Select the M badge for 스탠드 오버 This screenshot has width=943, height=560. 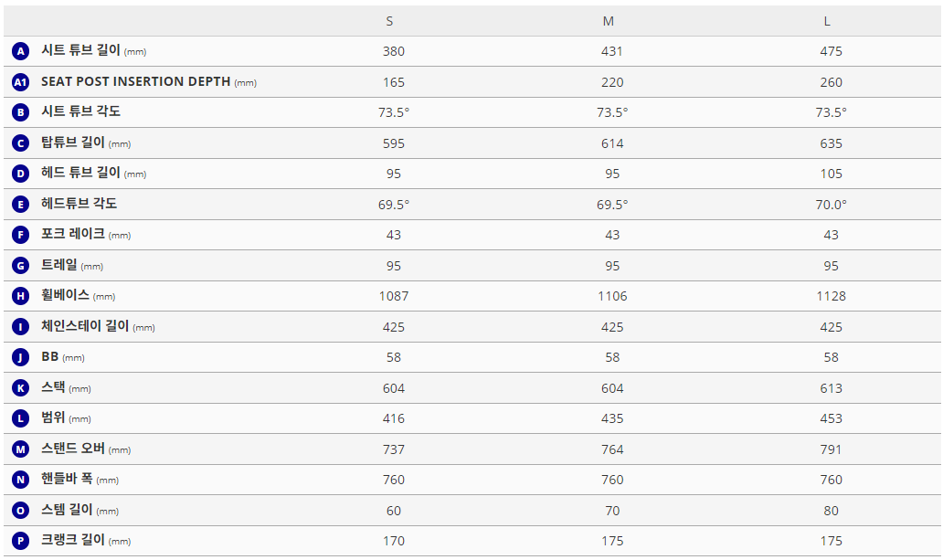[x=20, y=449]
